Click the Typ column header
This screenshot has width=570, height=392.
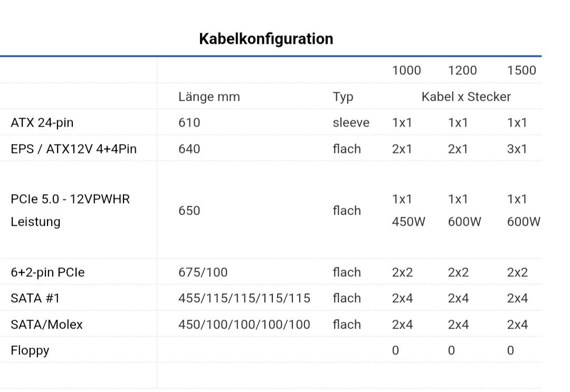tap(343, 97)
